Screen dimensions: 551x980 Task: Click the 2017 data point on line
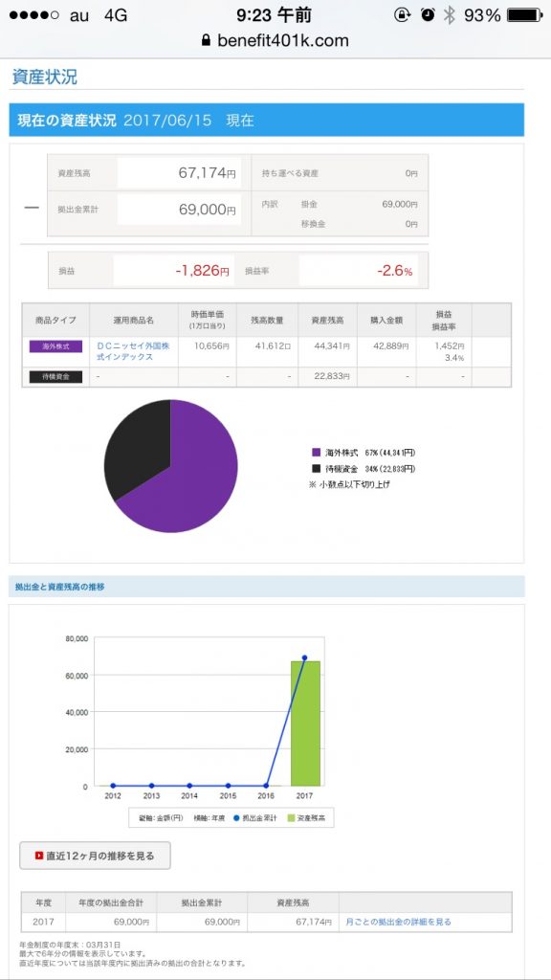point(305,657)
